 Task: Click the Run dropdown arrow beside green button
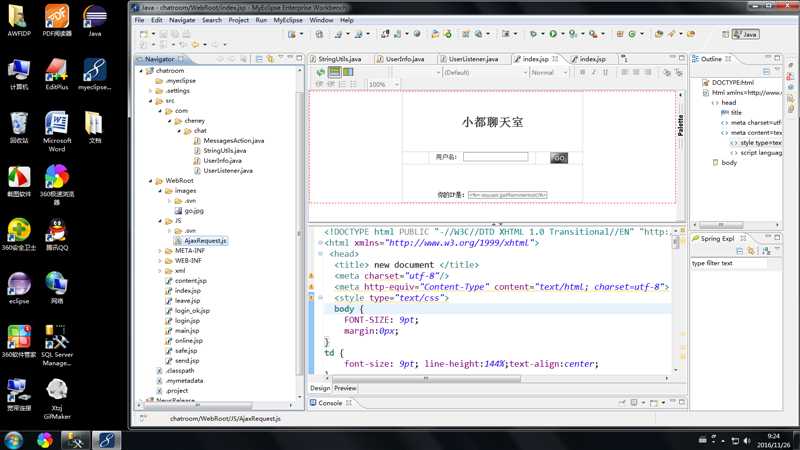(563, 34)
